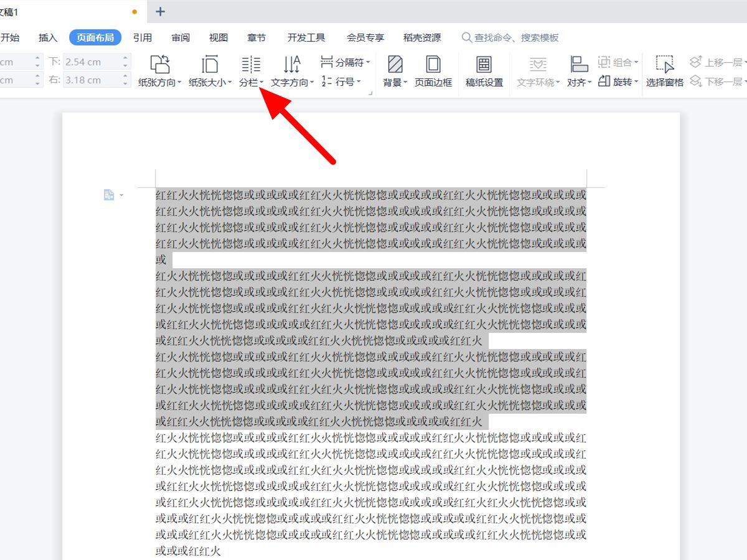Screen dimensions: 747x560
Task: Expand the 文字环绕 dropdown arrow
Action: pos(558,83)
